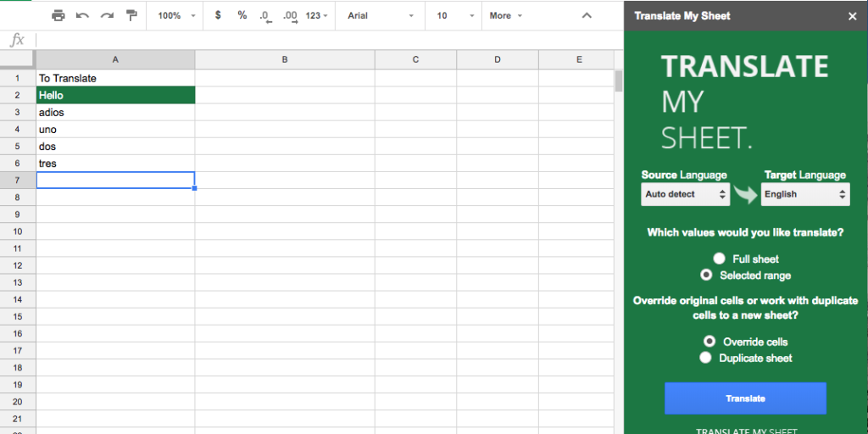Select the Paint format roller icon
868x434 pixels.
[x=131, y=15]
